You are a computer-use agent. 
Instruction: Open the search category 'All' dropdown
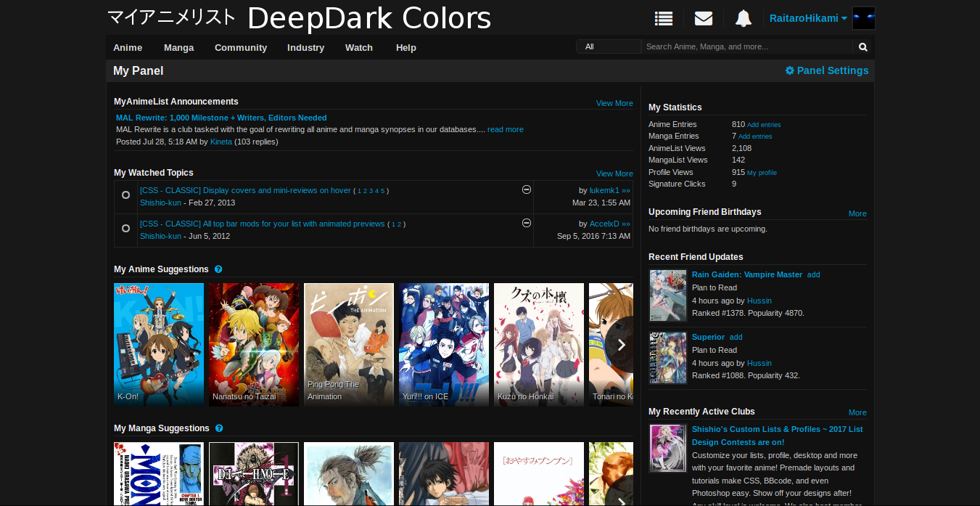click(x=609, y=46)
